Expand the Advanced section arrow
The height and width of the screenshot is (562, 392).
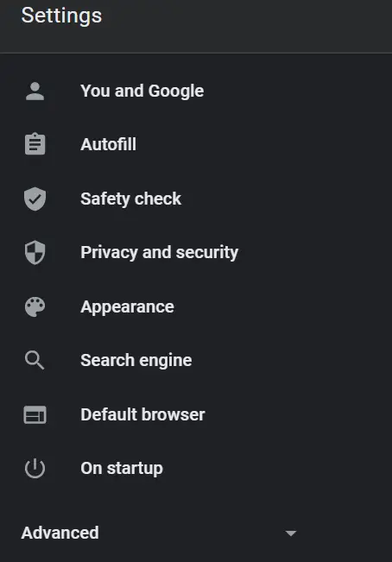291,534
